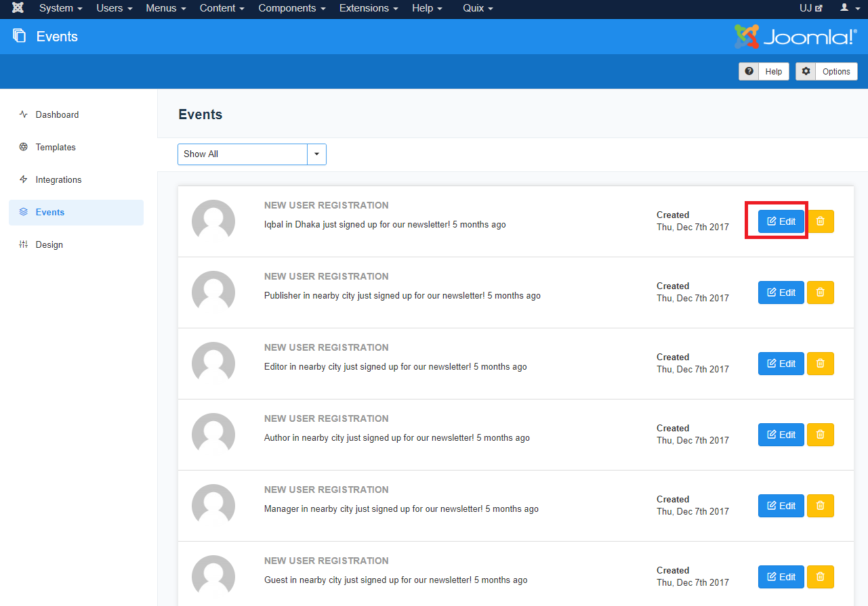Delete the Editor signup event
The height and width of the screenshot is (606, 868).
[x=821, y=364]
